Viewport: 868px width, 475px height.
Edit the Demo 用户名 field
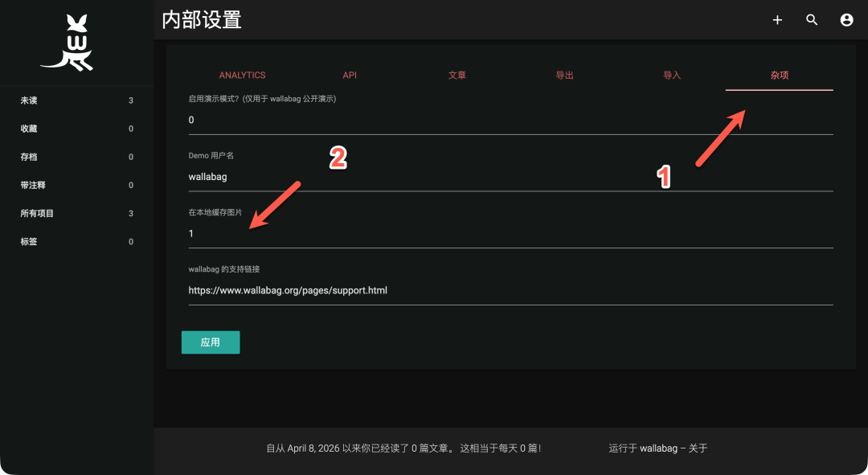(510, 177)
